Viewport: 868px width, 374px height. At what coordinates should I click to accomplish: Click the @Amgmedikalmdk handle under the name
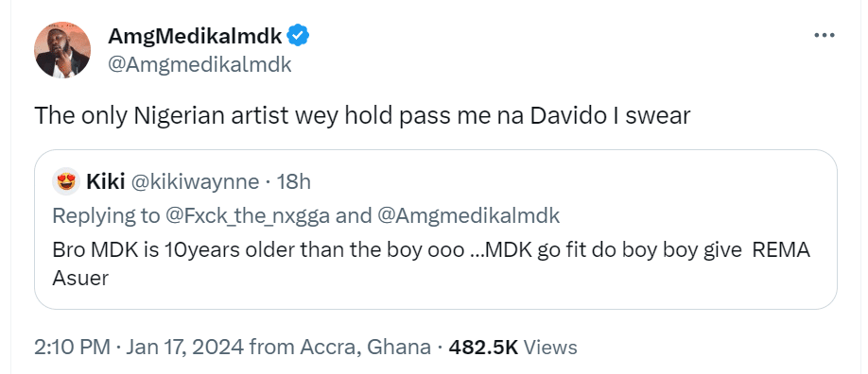pyautogui.click(x=200, y=65)
